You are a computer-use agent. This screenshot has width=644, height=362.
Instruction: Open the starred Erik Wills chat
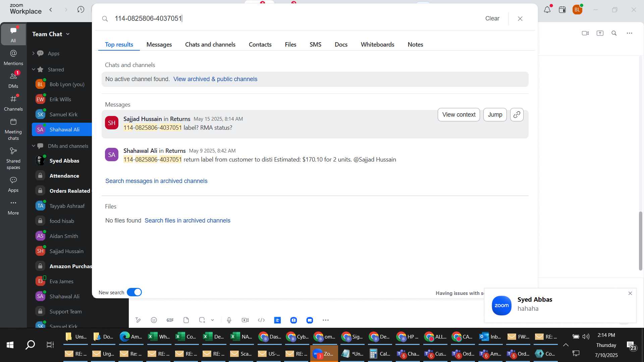point(60,99)
